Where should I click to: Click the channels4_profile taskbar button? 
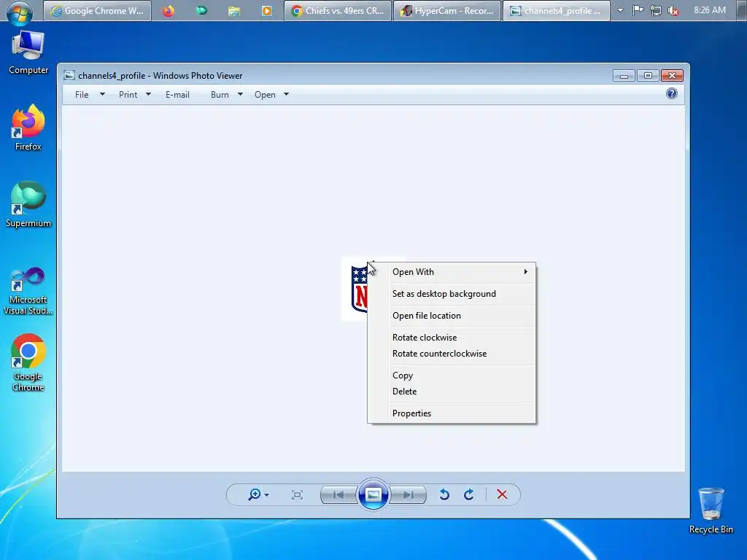557,11
